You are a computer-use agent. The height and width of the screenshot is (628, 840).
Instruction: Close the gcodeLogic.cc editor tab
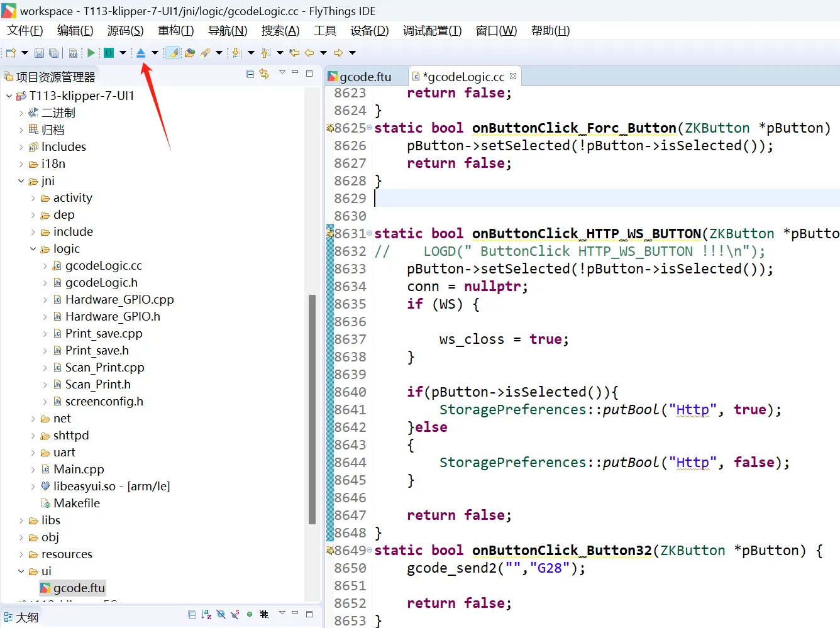coord(513,76)
